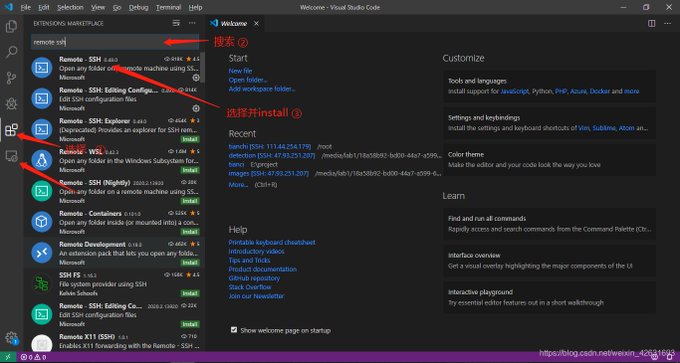Click the VS Code logo in title bar
Viewport: 680px width, 363px height.
click(8, 7)
